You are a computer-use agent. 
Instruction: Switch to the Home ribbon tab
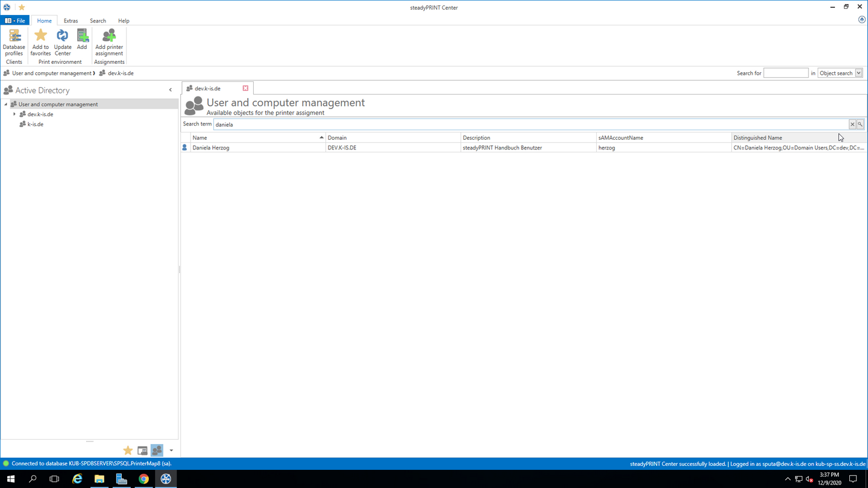point(44,20)
